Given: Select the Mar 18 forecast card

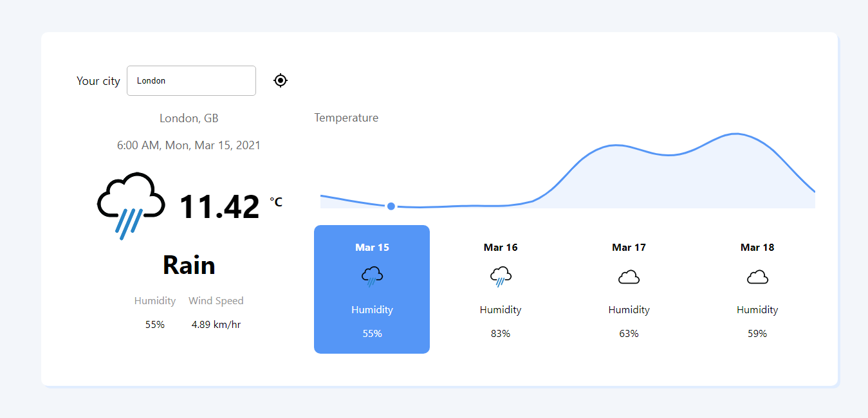Looking at the screenshot, I should click(x=757, y=289).
